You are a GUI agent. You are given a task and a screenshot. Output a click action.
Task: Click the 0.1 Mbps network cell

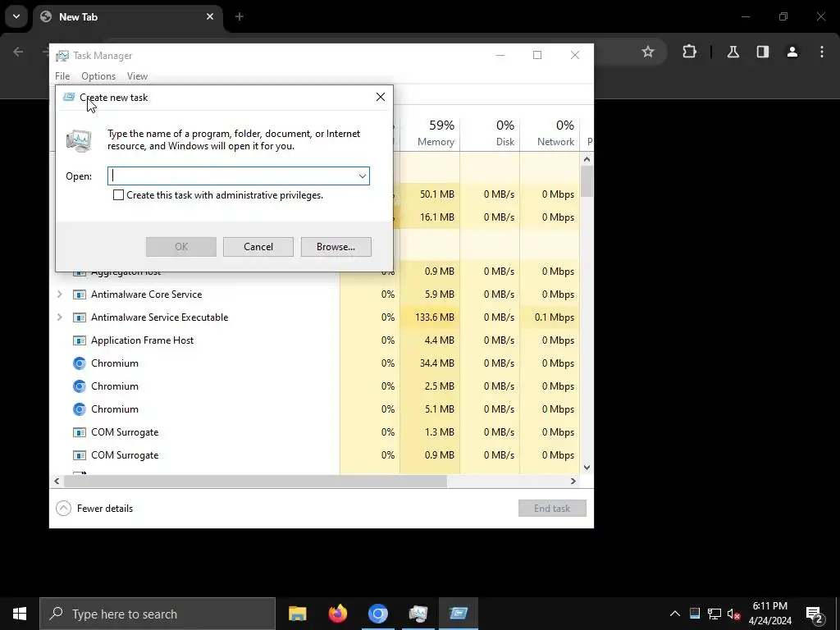pos(550,317)
